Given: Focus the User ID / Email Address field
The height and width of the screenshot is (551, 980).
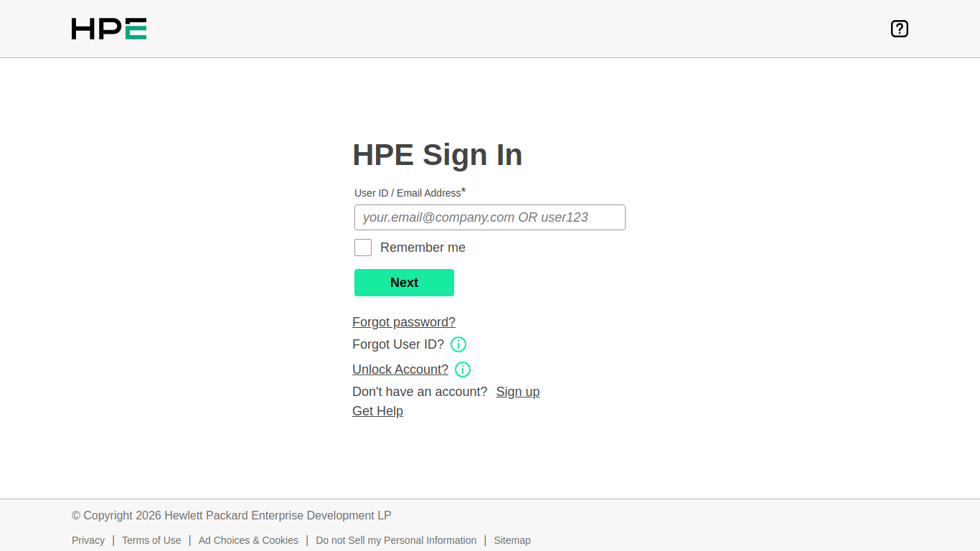Looking at the screenshot, I should 490,217.
